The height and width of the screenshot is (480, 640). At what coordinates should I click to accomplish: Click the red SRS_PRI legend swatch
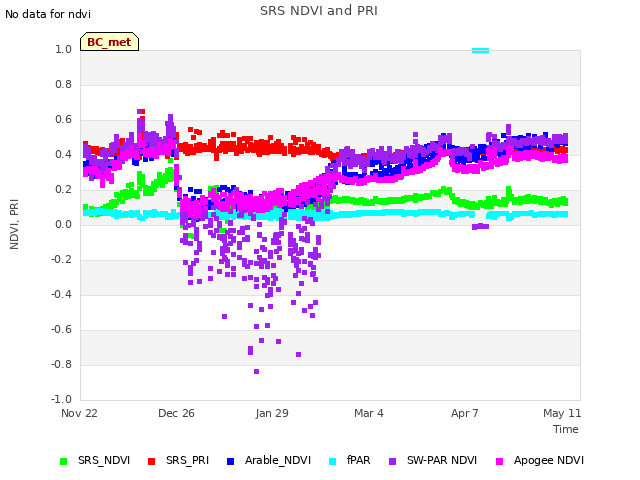coord(151,461)
